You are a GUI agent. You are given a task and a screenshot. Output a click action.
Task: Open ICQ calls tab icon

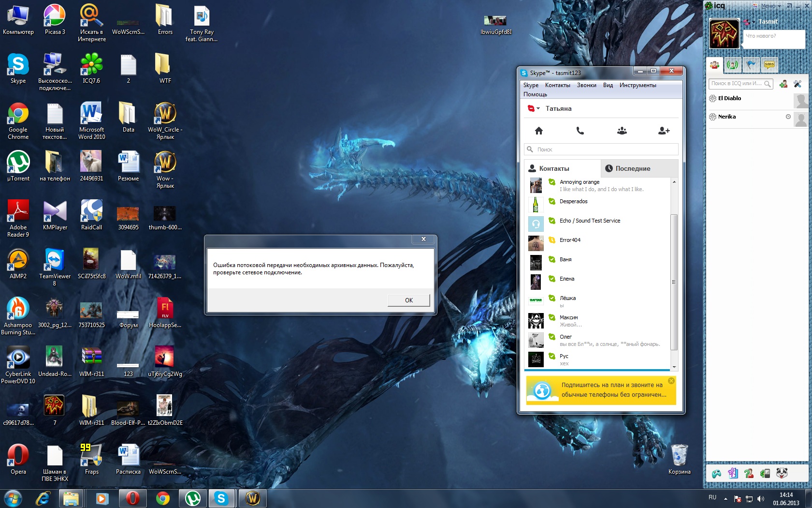pos(733,64)
